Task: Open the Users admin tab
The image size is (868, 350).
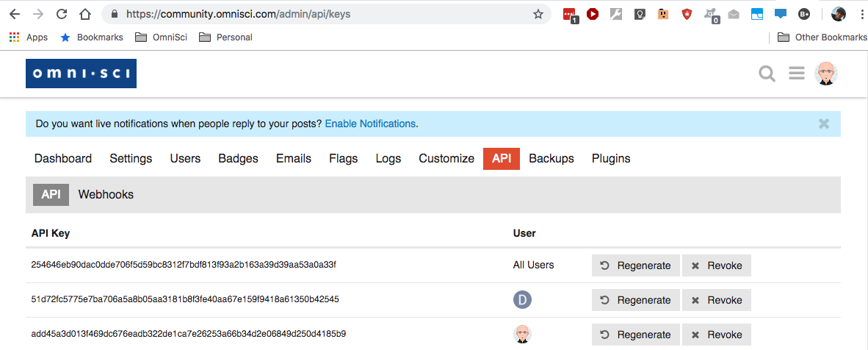Action: (185, 159)
